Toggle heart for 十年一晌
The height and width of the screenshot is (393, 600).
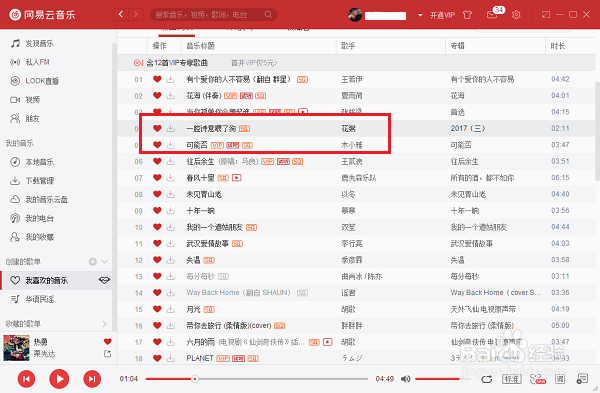click(157, 210)
